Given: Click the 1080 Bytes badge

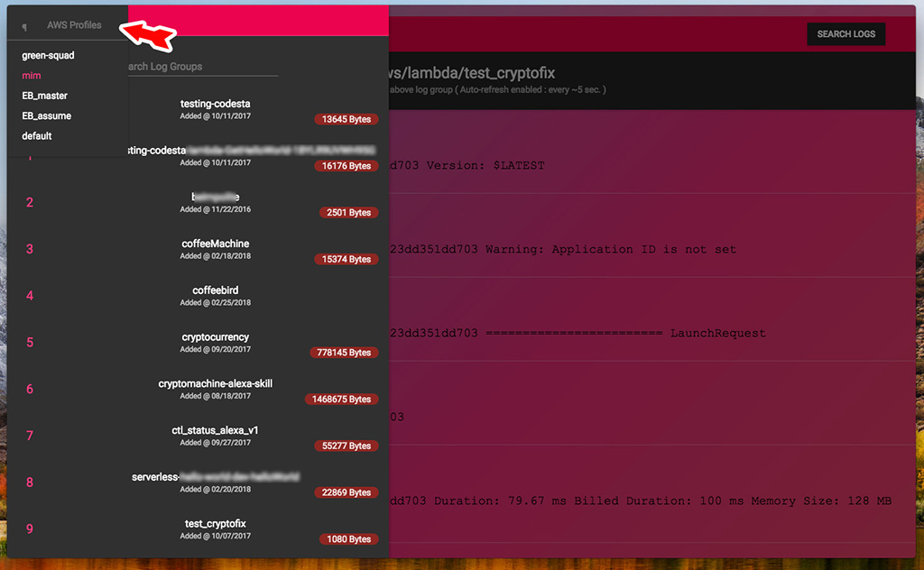Looking at the screenshot, I should pyautogui.click(x=348, y=538).
